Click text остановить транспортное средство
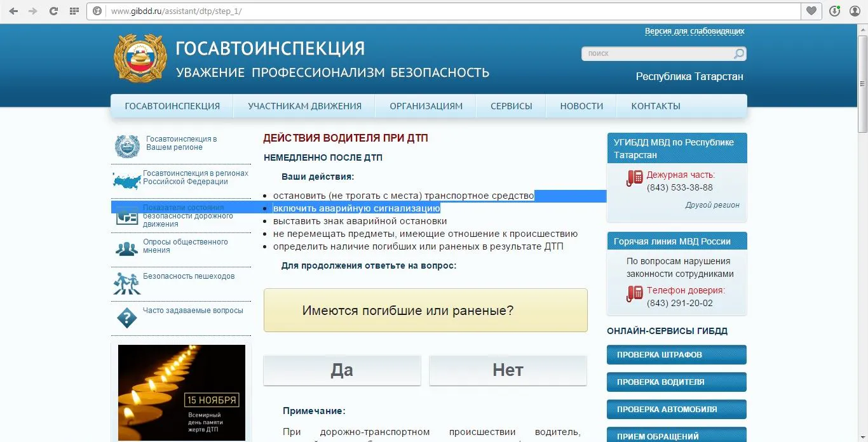Screen dimensions: 868x442 403,196
